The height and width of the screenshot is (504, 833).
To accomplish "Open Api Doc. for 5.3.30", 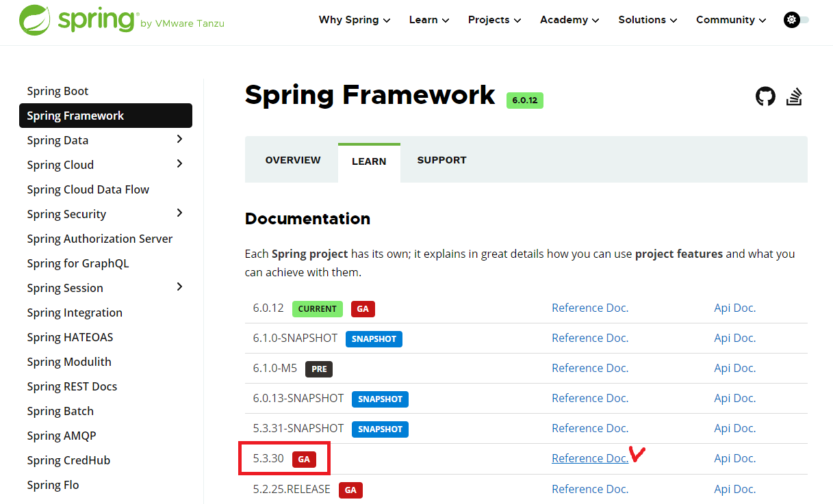I will (x=735, y=458).
